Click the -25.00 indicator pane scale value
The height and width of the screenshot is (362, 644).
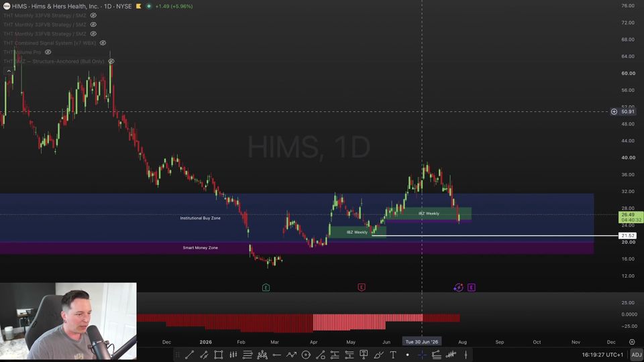tap(629, 326)
